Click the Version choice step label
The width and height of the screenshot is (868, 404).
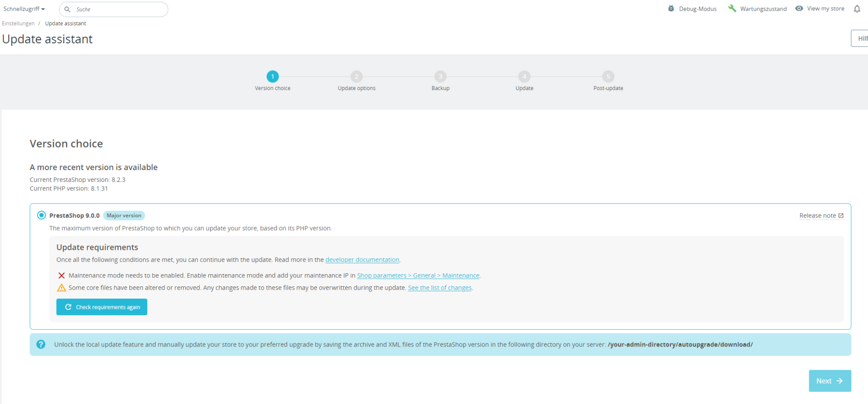tap(273, 88)
